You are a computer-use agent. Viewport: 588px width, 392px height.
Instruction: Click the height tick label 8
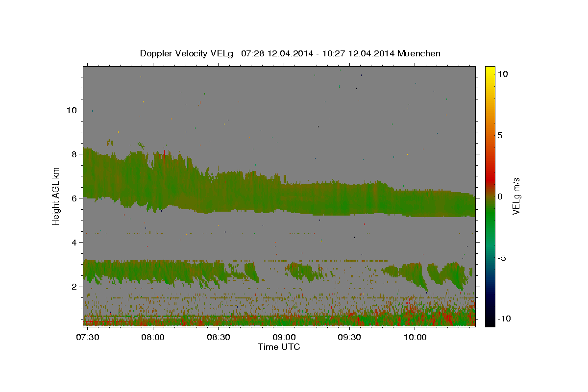73,154
